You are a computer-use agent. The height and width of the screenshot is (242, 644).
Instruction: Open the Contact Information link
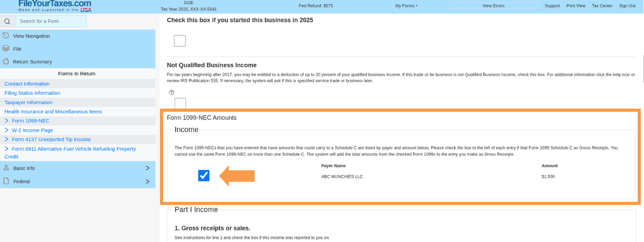coord(27,83)
